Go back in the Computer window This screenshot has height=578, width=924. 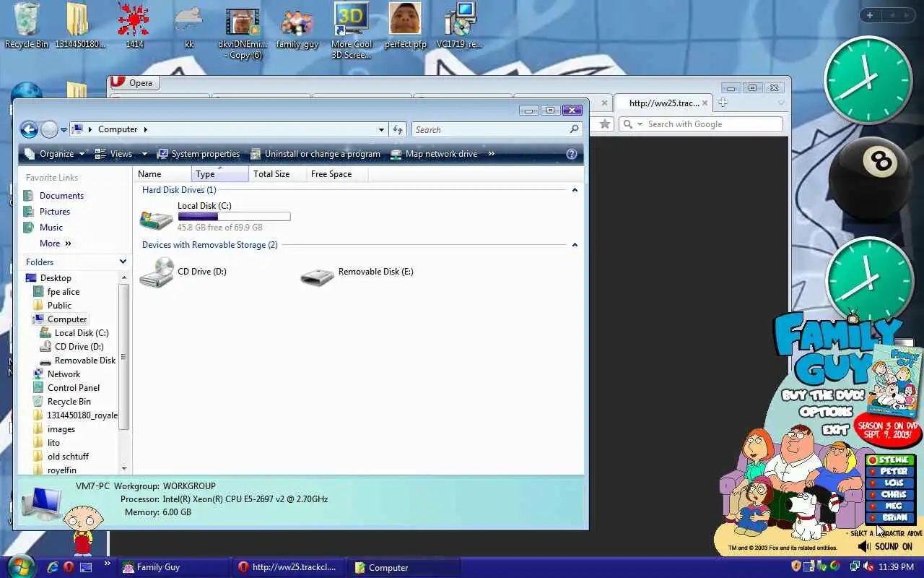pyautogui.click(x=29, y=129)
